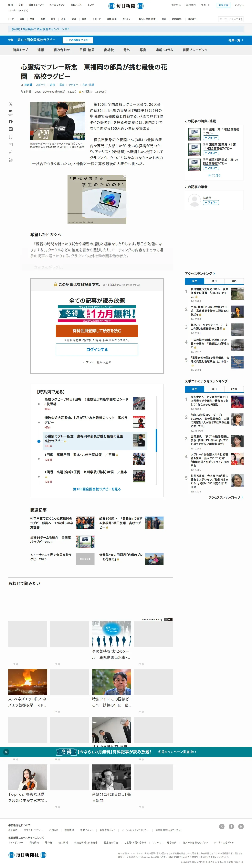Switch スポニチ ranking to 昨日 tab

[214, 389]
